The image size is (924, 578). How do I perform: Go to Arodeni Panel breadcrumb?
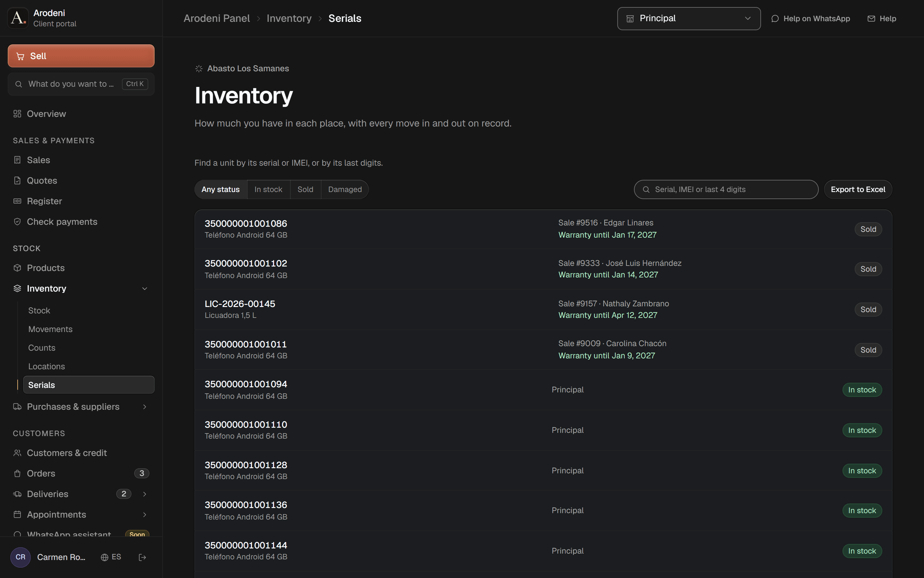(217, 18)
